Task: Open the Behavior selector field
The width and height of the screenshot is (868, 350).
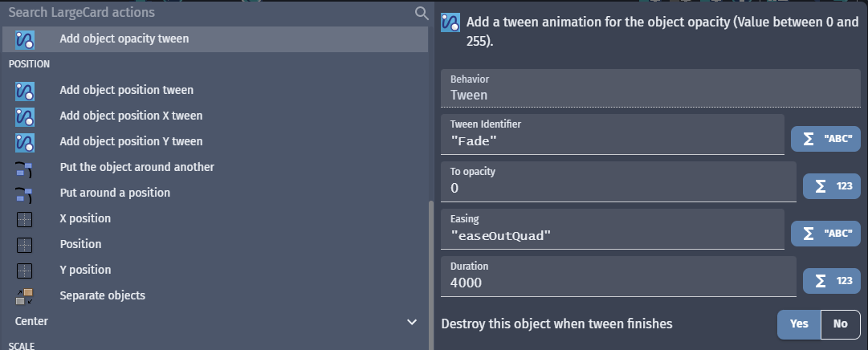Action: click(650, 88)
